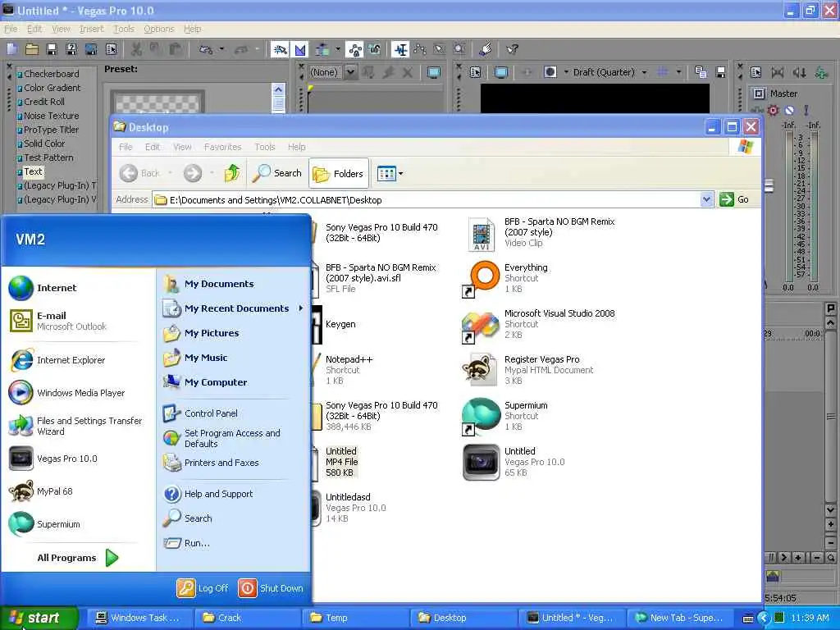Viewport: 840px width, 630px height.
Task: Click Master bus FX gear icon
Action: (773, 111)
